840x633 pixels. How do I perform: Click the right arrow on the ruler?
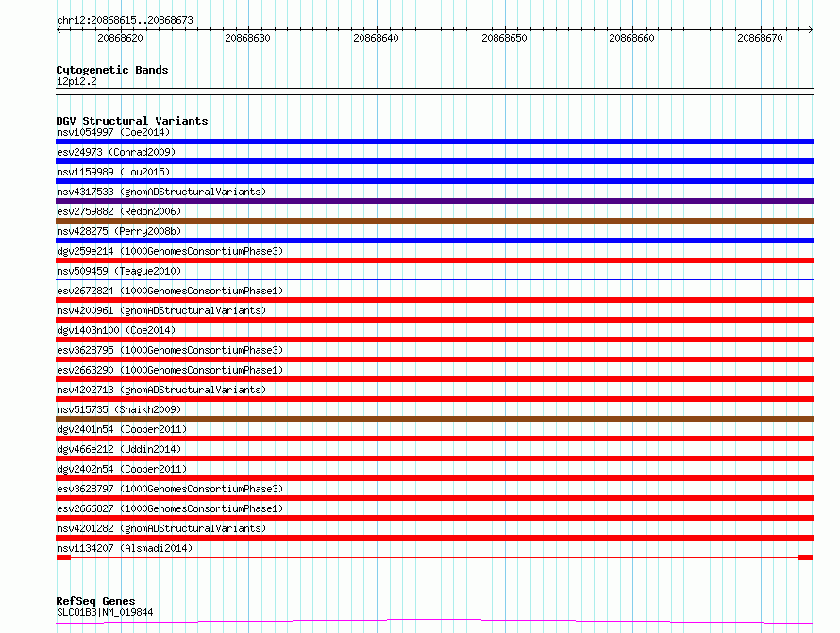(x=811, y=29)
